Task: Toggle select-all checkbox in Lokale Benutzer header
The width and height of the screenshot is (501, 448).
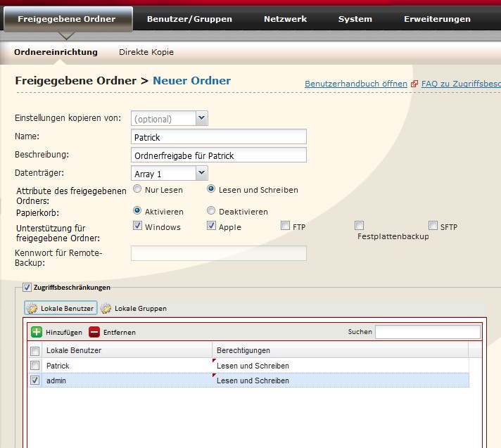Action: click(x=34, y=351)
